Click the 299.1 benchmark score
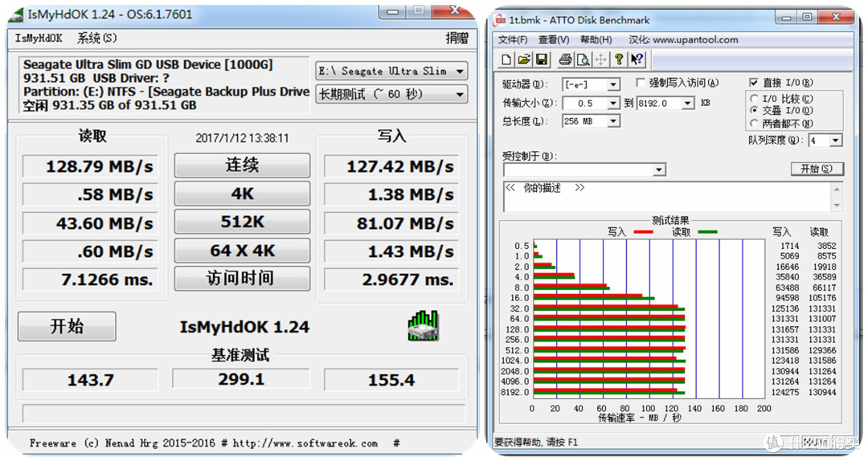Image resolution: width=868 pixels, height=461 pixels. [x=241, y=379]
